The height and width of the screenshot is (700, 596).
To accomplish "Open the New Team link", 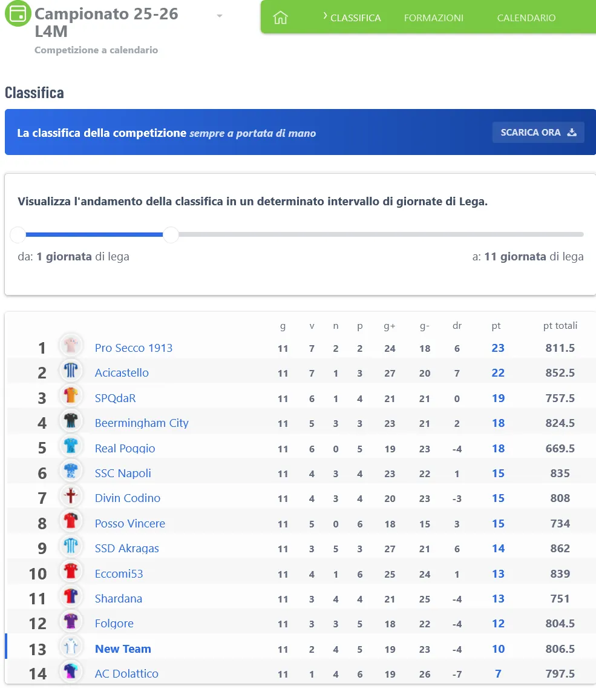I will [123, 649].
